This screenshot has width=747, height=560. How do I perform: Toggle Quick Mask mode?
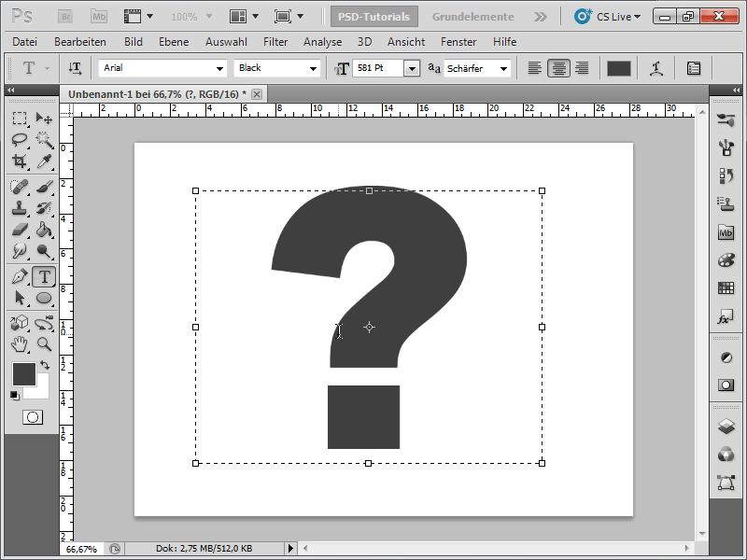point(33,417)
